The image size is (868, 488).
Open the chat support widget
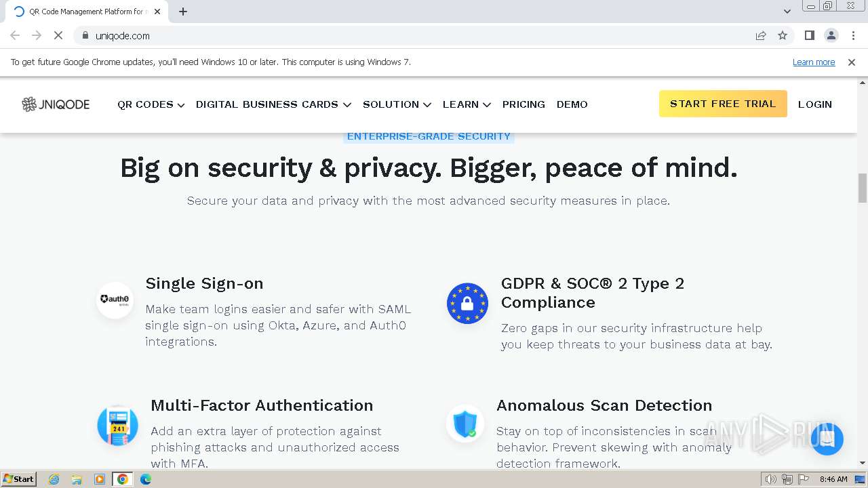[x=826, y=439]
